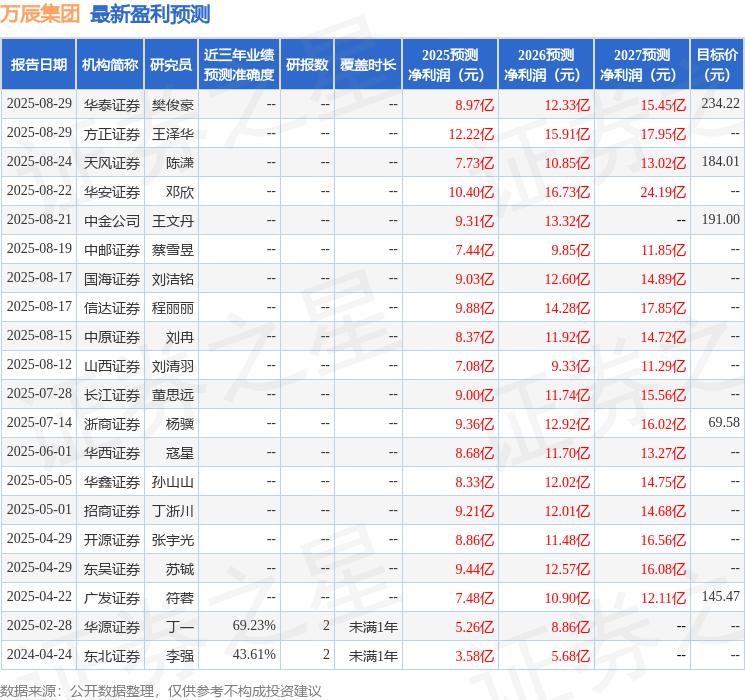745x700 pixels.
Task: Click target price 191.00
Action: [720, 219]
